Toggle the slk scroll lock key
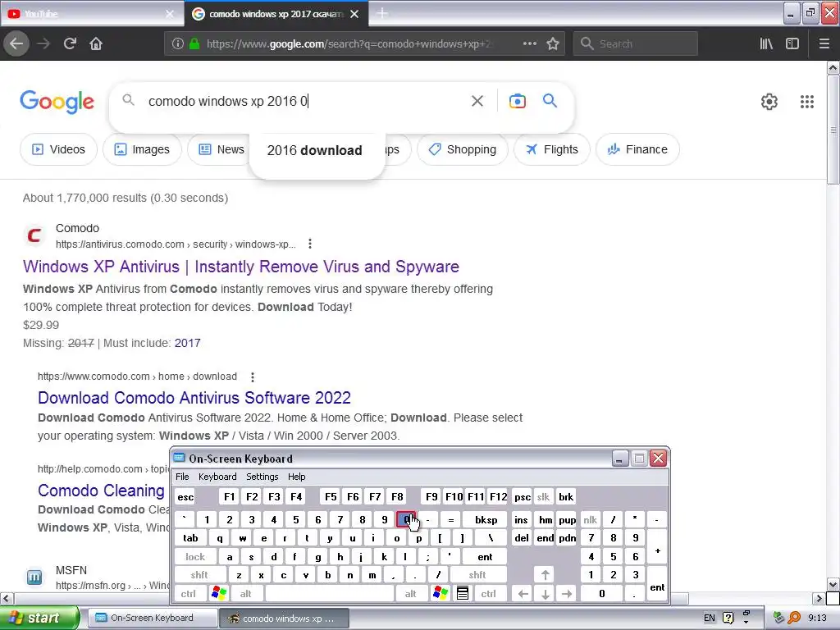Image resolution: width=840 pixels, height=630 pixels. tap(543, 496)
